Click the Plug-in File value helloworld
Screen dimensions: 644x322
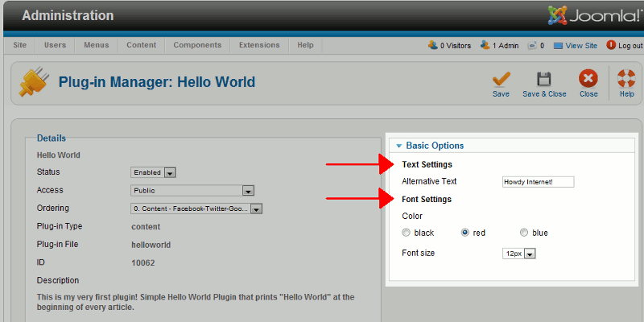151,246
